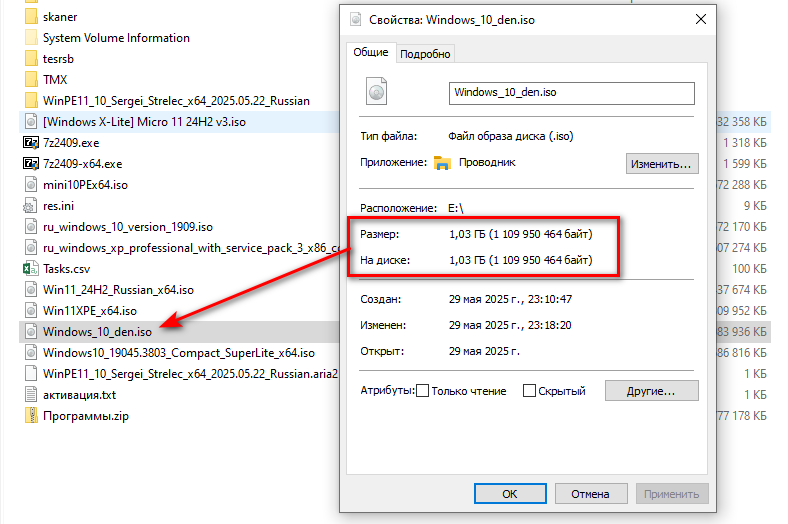Click the System Volume Information folder icon

pyautogui.click(x=31, y=38)
